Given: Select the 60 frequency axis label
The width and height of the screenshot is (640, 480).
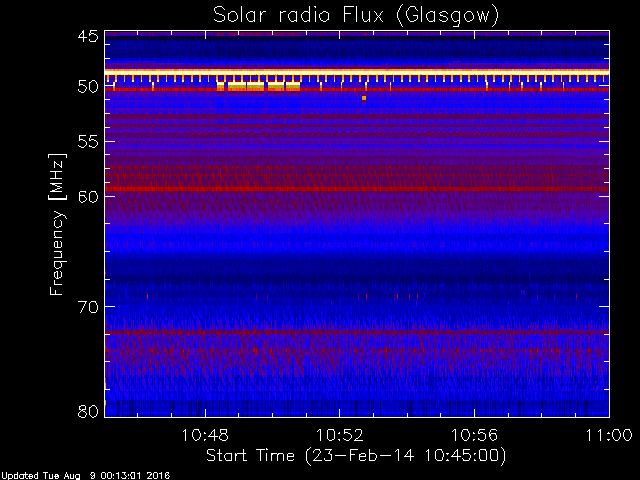Looking at the screenshot, I should tap(88, 197).
